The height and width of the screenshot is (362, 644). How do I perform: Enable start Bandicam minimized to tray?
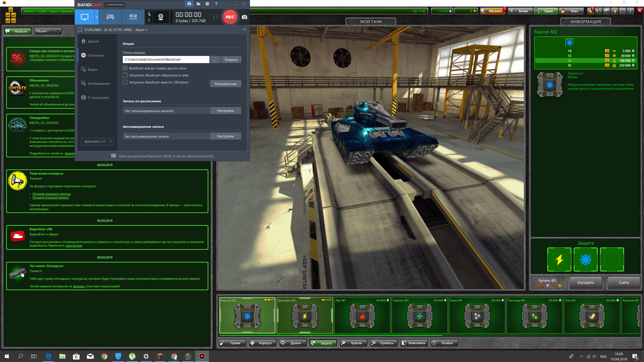[125, 75]
